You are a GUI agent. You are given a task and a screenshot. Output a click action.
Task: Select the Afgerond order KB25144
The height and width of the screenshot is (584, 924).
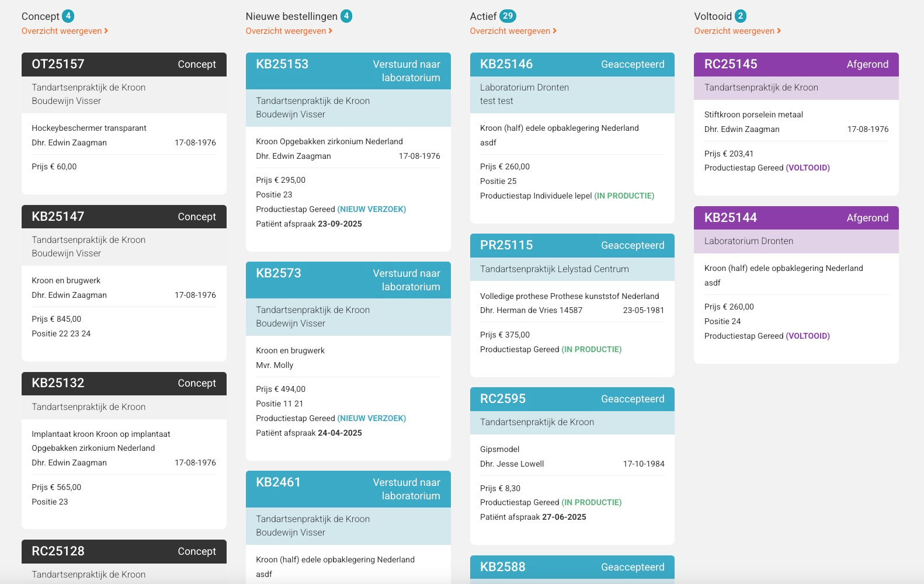[x=796, y=218]
